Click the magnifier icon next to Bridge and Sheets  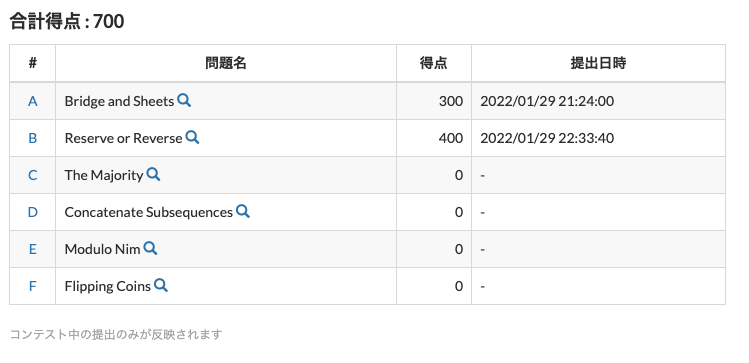click(184, 100)
